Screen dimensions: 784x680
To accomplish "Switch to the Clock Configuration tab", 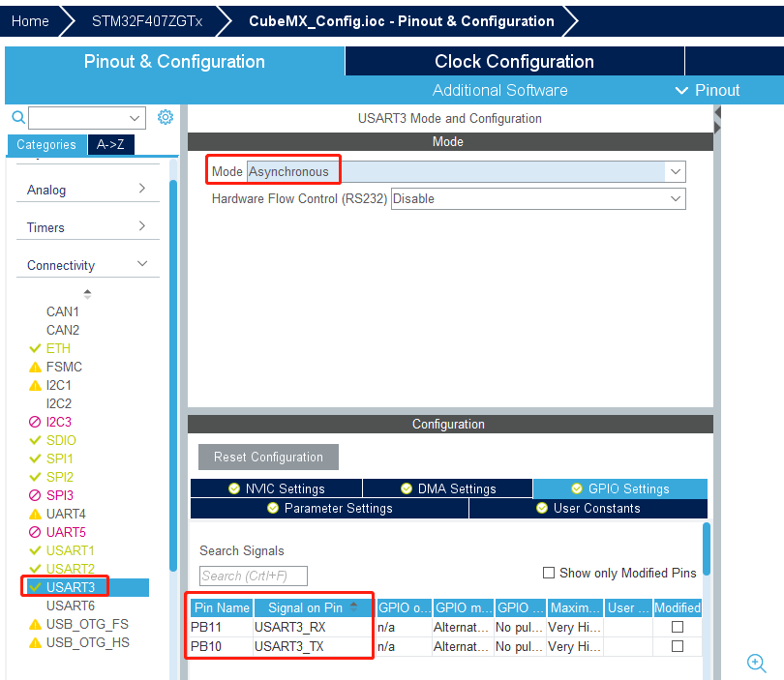I will click(x=514, y=61).
